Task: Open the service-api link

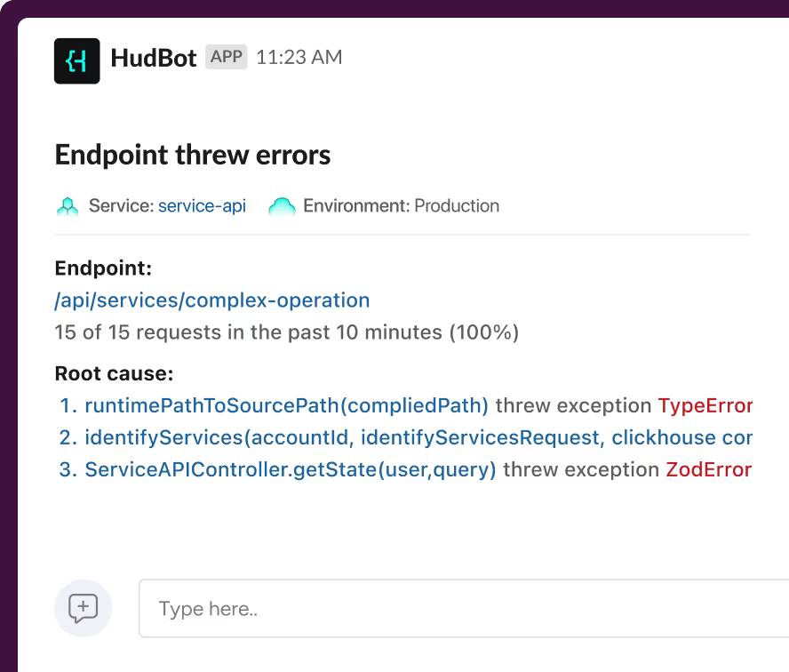Action: (x=202, y=205)
